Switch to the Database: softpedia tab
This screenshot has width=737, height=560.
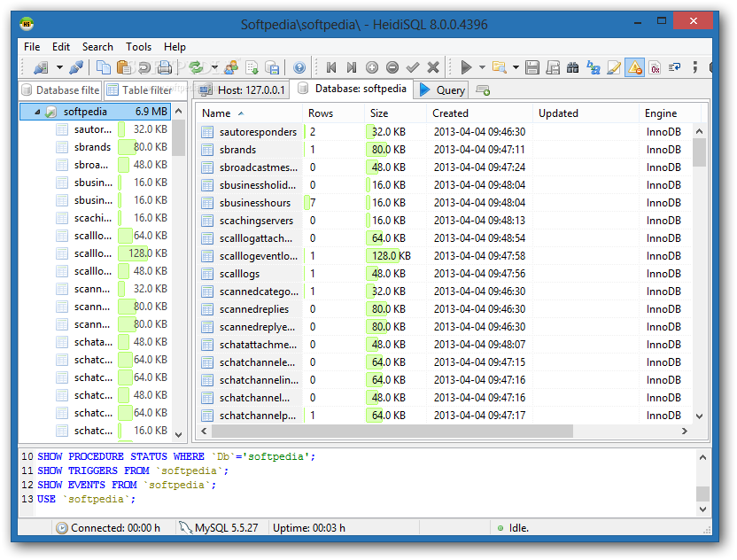pyautogui.click(x=352, y=89)
